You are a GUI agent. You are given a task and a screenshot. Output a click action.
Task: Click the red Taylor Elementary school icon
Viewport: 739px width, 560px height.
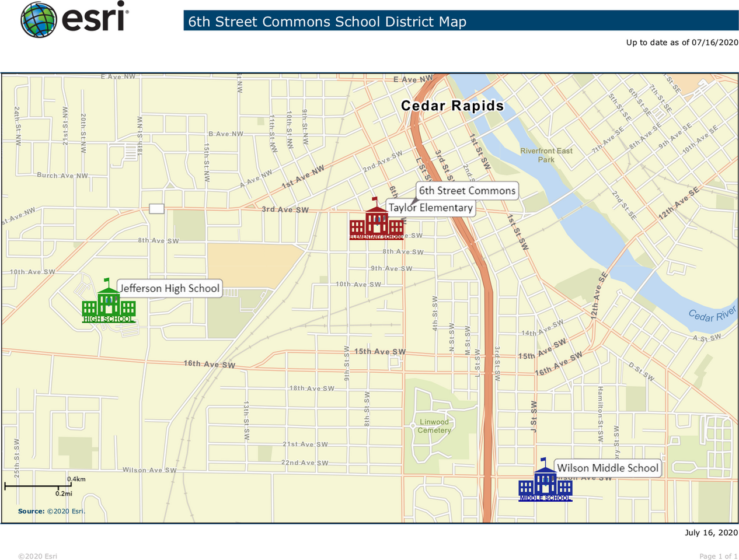click(377, 221)
